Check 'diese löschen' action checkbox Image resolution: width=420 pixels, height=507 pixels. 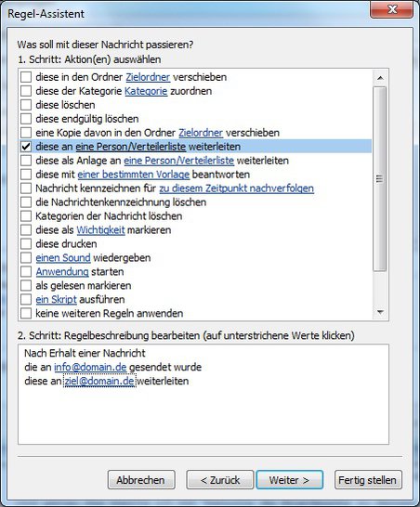click(x=26, y=105)
